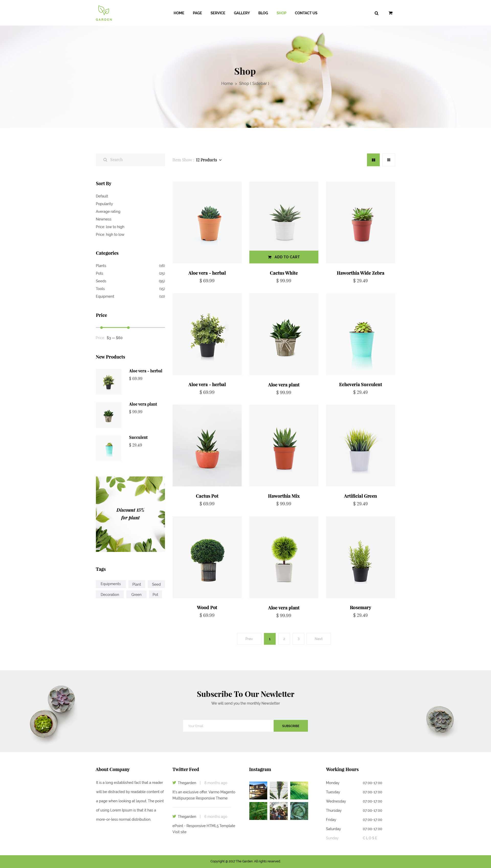
Task: Sort by Price: low to high
Action: [x=110, y=227]
